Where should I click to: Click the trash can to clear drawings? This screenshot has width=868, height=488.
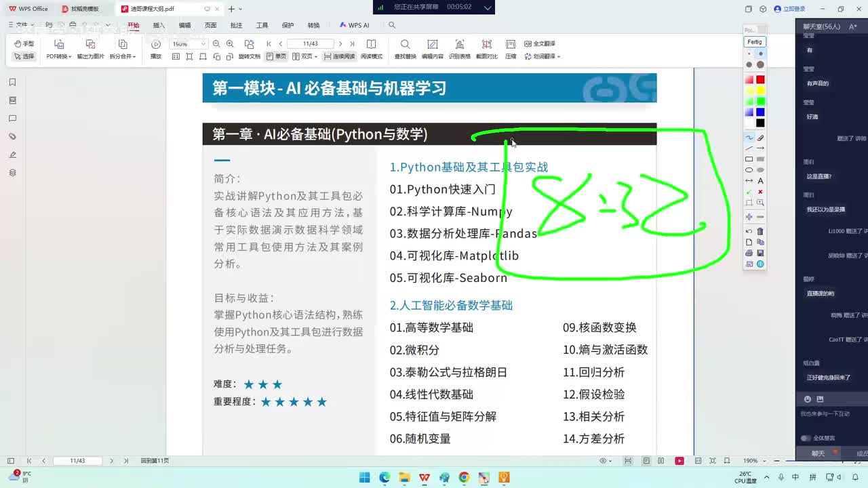[x=760, y=231]
